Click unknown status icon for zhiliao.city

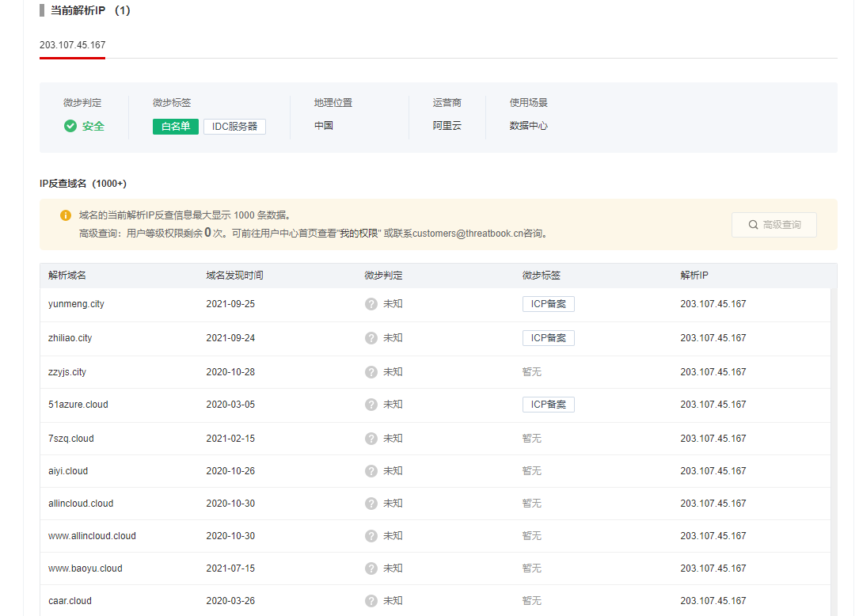371,338
